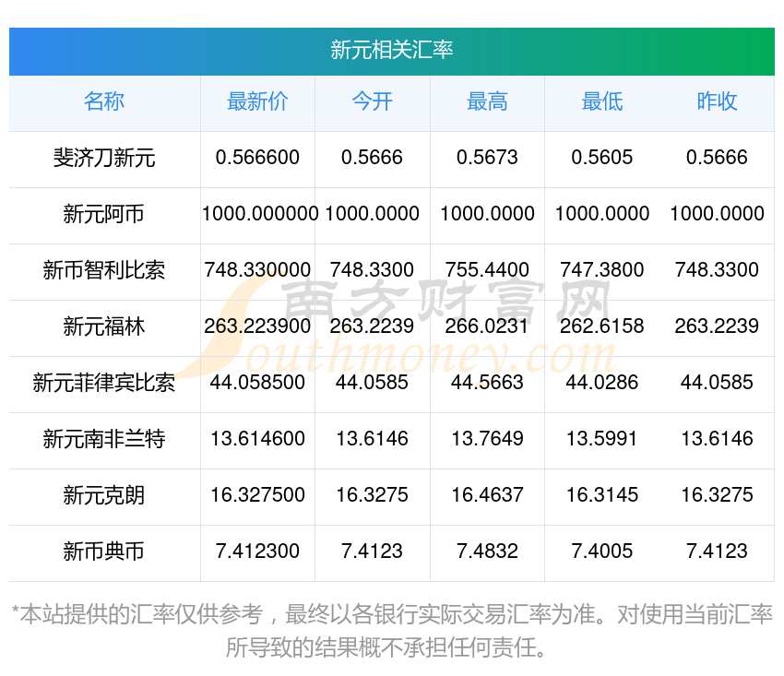Select high value 0.5673
784x676 pixels.
[x=487, y=158]
